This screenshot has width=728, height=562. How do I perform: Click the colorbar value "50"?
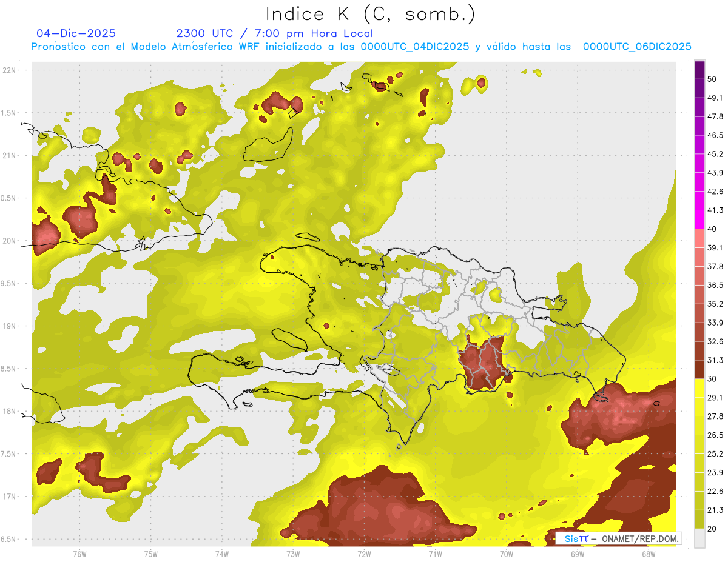(713, 79)
